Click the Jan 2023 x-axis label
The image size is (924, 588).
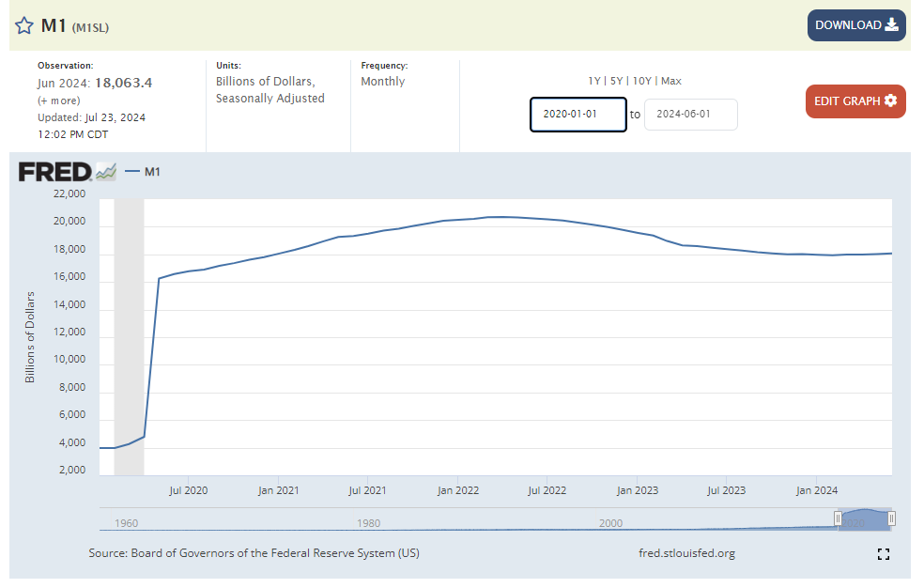coord(637,490)
